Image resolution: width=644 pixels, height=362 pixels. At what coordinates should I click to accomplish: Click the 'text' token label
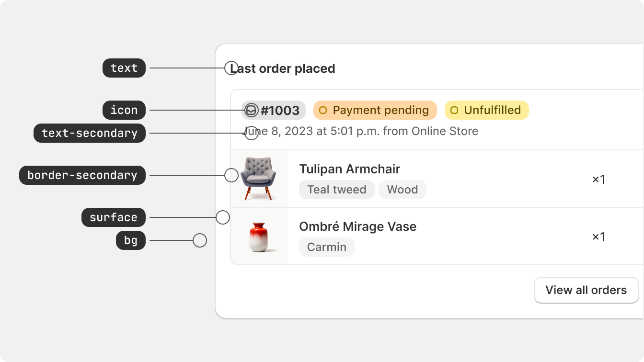pyautogui.click(x=124, y=68)
